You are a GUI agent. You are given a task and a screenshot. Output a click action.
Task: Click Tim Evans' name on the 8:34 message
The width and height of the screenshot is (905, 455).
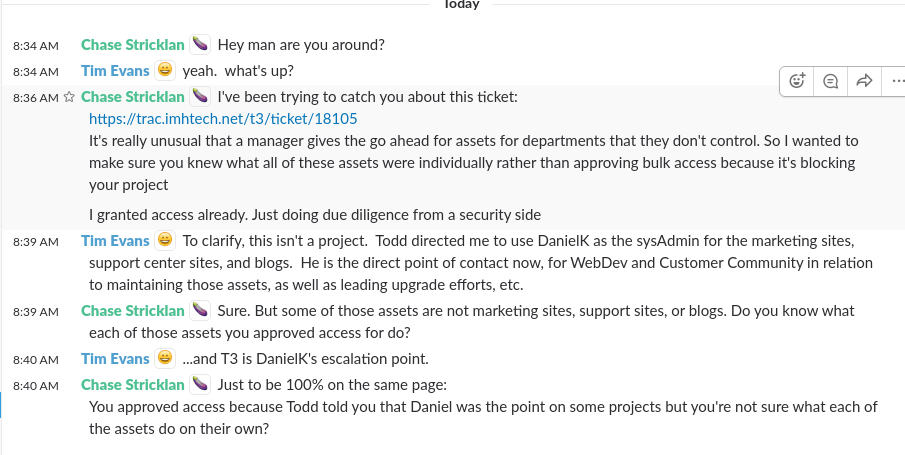pyautogui.click(x=115, y=71)
